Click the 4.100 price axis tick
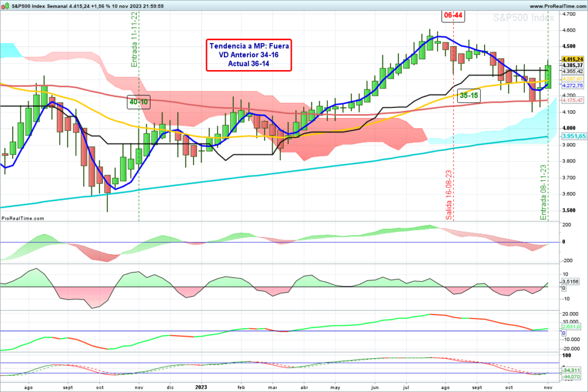Viewport: 588px width, 392px height. point(569,112)
